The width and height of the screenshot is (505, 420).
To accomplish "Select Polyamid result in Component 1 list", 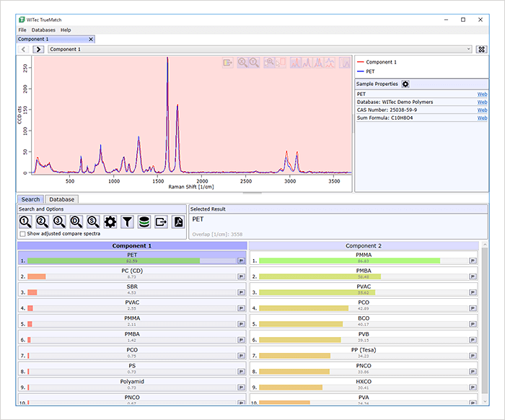I will [132, 384].
